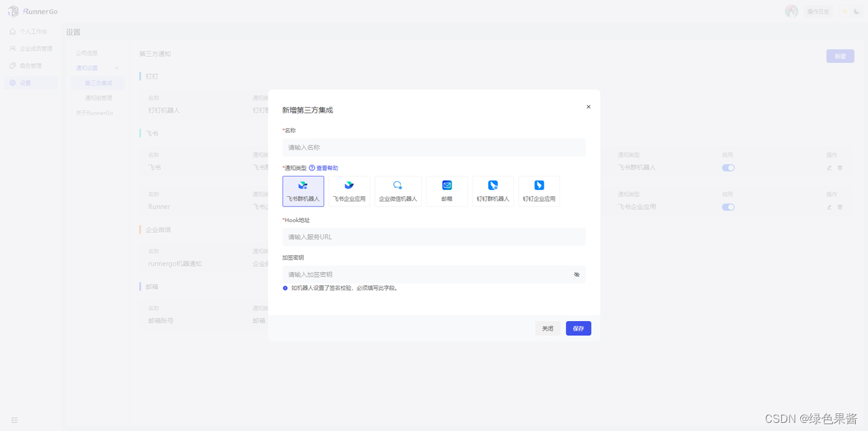Toggle 启用 switch for 飞书企业应用 row

click(728, 207)
